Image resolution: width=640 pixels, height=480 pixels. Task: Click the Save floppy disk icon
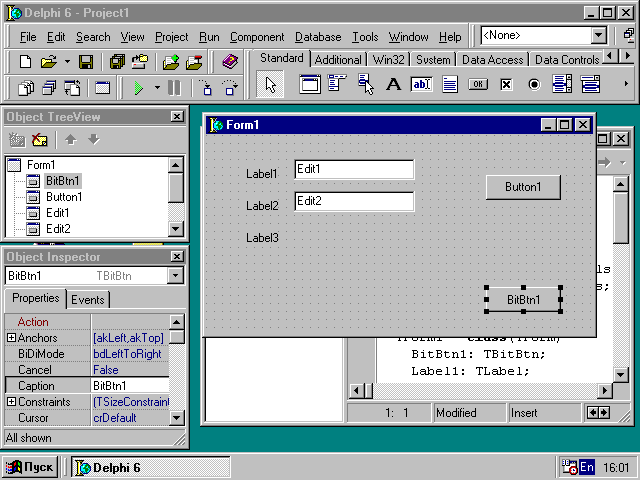point(86,62)
